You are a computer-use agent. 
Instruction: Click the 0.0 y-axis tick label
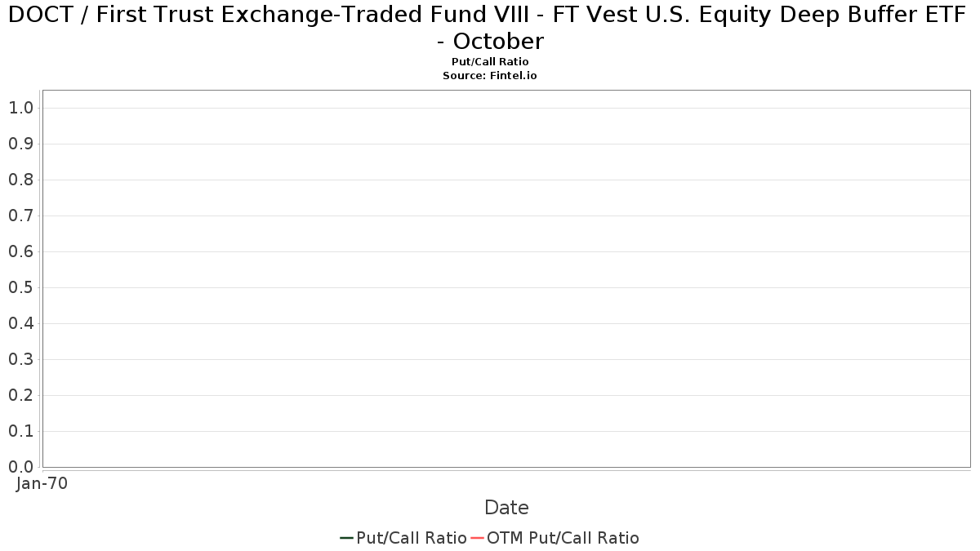[20, 467]
